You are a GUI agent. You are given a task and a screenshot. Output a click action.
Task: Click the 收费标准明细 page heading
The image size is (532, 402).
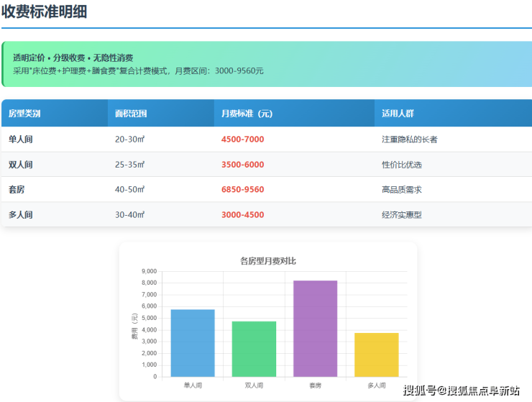45,12
